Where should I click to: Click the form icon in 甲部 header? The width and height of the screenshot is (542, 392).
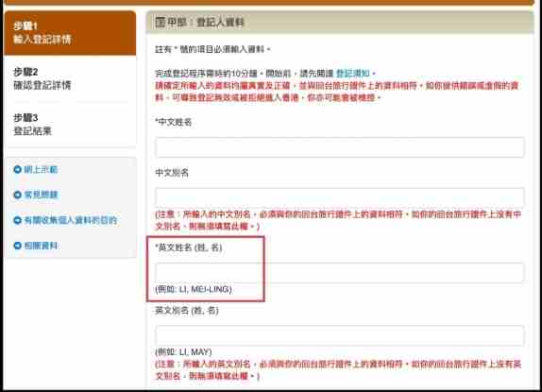coord(161,22)
